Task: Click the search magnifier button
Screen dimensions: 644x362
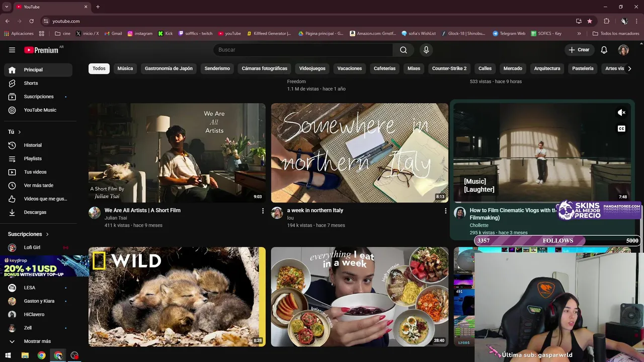Action: click(x=404, y=50)
